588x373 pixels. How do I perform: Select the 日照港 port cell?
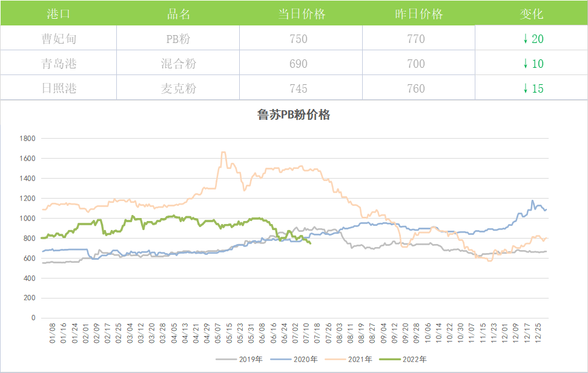coord(58,88)
